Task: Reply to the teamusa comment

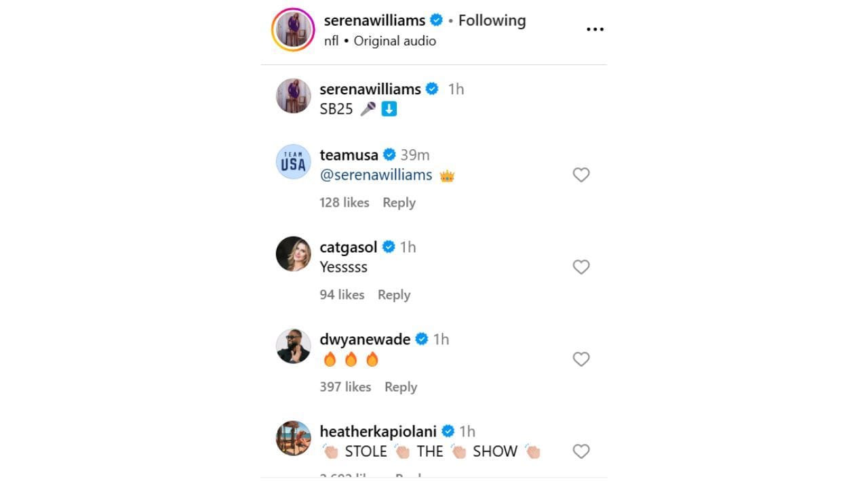Action: 399,203
